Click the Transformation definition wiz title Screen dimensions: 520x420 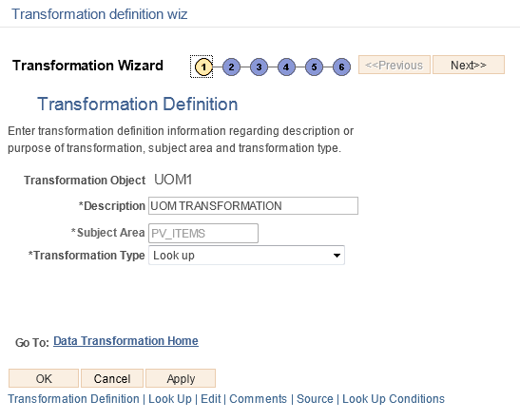pos(100,14)
